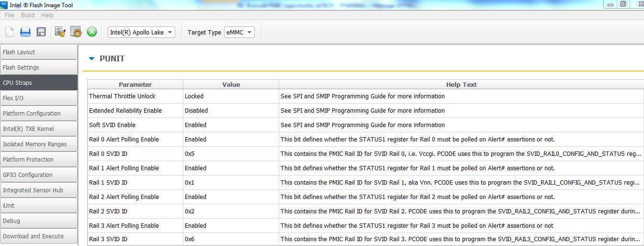This screenshot has height=246, width=644.
Task: Click the Open file icon
Action: point(25,32)
